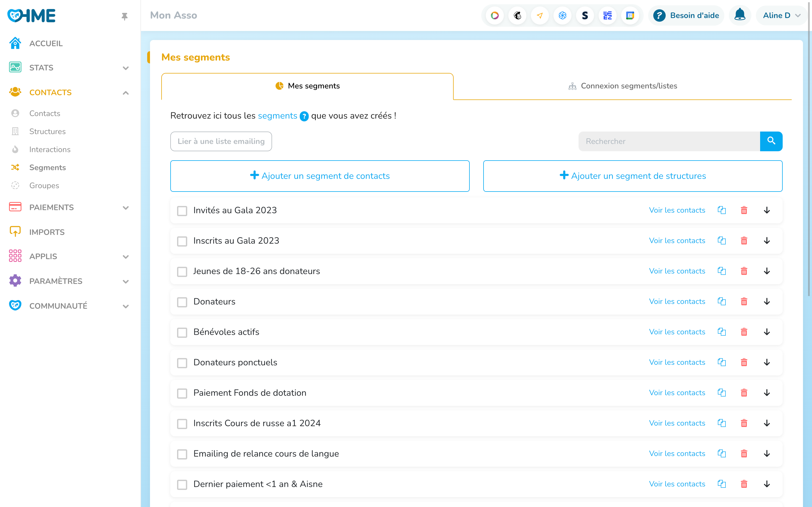Open the Google Calendar integration icon
Image resolution: width=812 pixels, height=507 pixels.
pyautogui.click(x=630, y=15)
